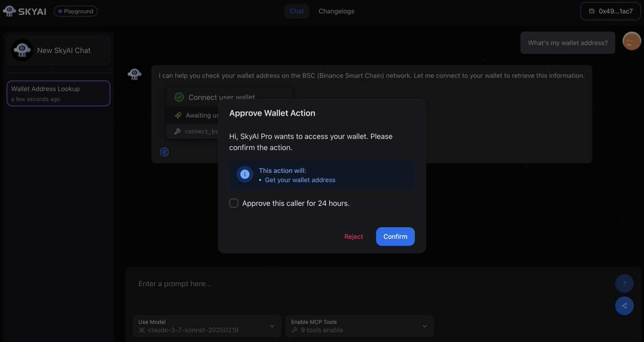Click the wrench icon beside 9 tools enable
This screenshot has width=644, height=342.
(x=294, y=330)
